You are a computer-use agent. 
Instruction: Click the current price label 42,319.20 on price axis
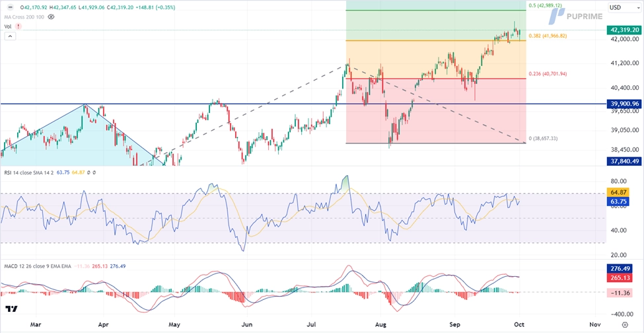click(x=624, y=30)
